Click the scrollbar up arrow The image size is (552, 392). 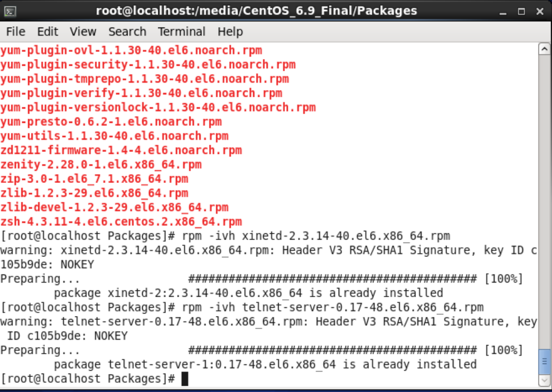click(x=544, y=49)
